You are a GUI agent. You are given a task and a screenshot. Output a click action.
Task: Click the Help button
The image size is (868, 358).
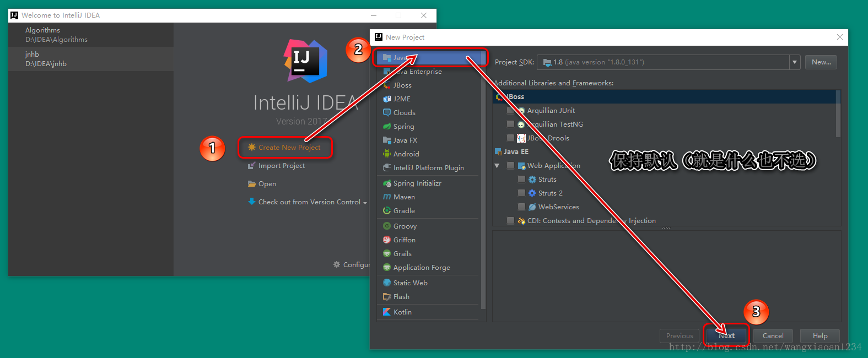point(820,336)
